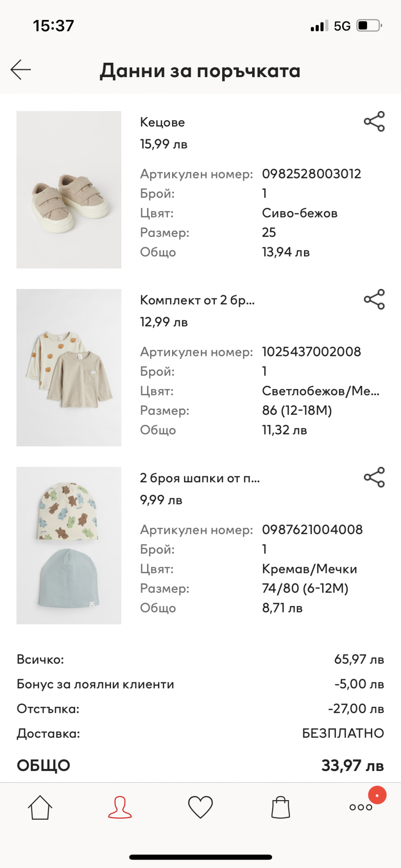Open the 2 броя шапки от п... title

tap(200, 479)
